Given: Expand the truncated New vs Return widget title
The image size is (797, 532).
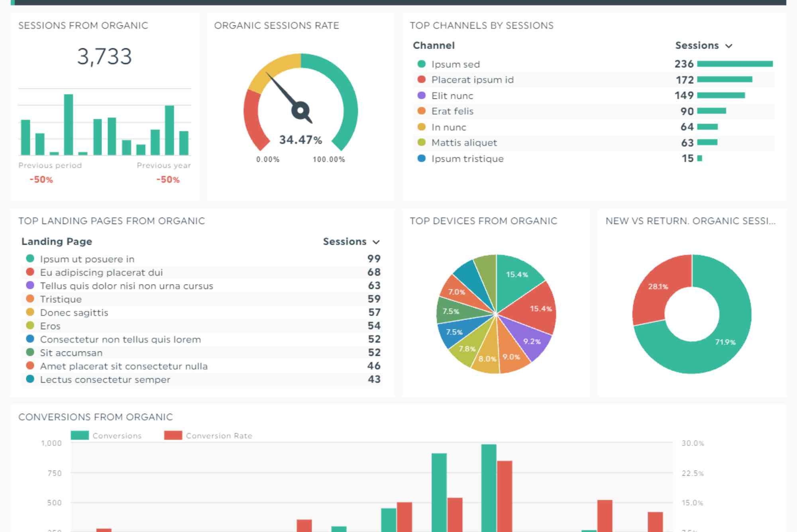Looking at the screenshot, I should tap(690, 221).
